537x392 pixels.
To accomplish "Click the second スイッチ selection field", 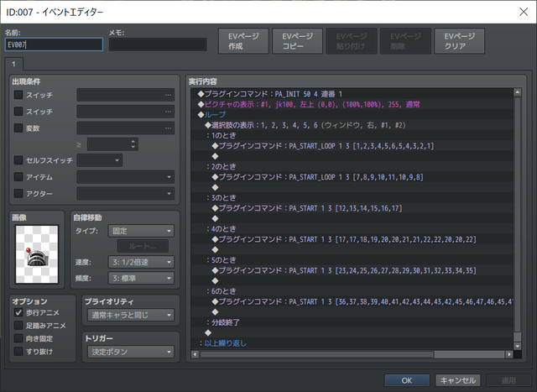I will point(125,112).
